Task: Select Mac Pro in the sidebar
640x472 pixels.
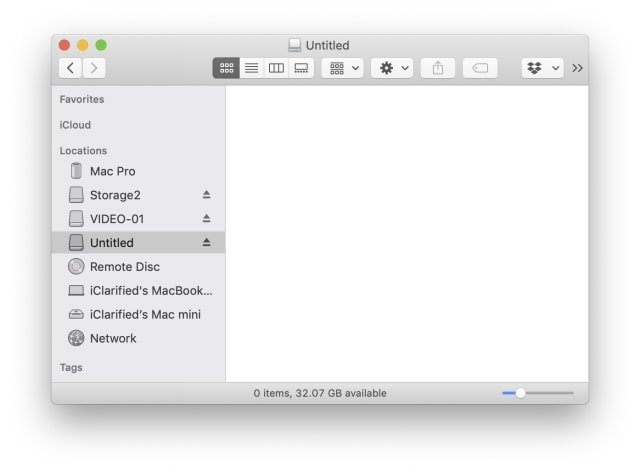Action: click(x=138, y=171)
